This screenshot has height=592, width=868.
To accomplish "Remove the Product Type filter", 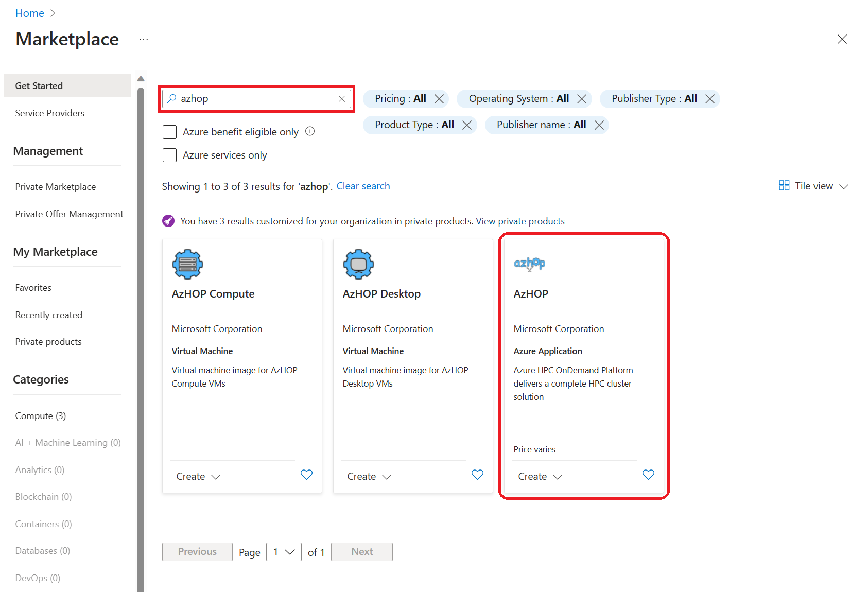I will pos(467,125).
